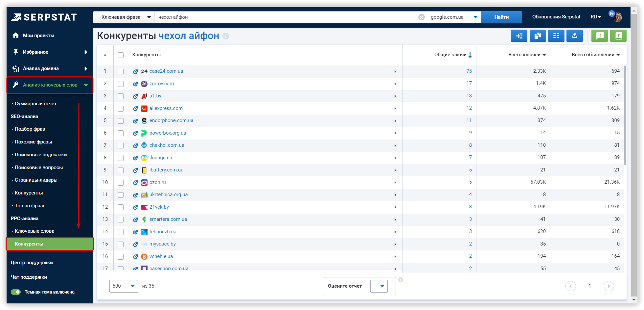The image size is (644, 310).
Task: Expand the 500 rows-per-page dropdown
Action: click(x=124, y=286)
